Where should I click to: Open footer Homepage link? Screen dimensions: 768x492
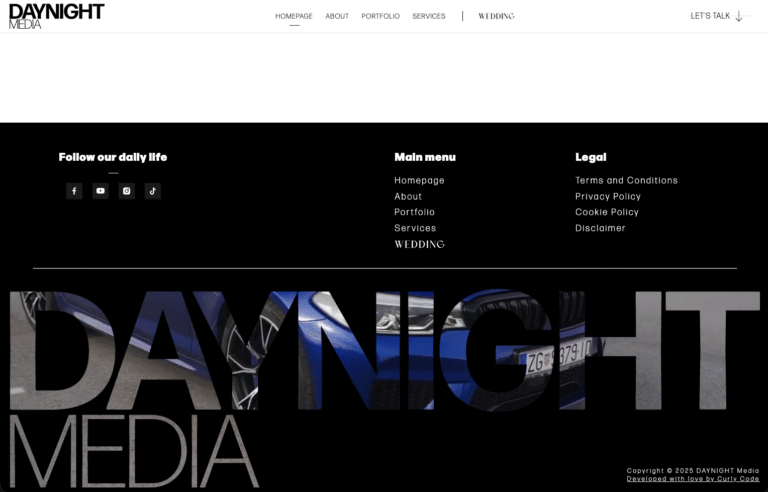point(419,181)
